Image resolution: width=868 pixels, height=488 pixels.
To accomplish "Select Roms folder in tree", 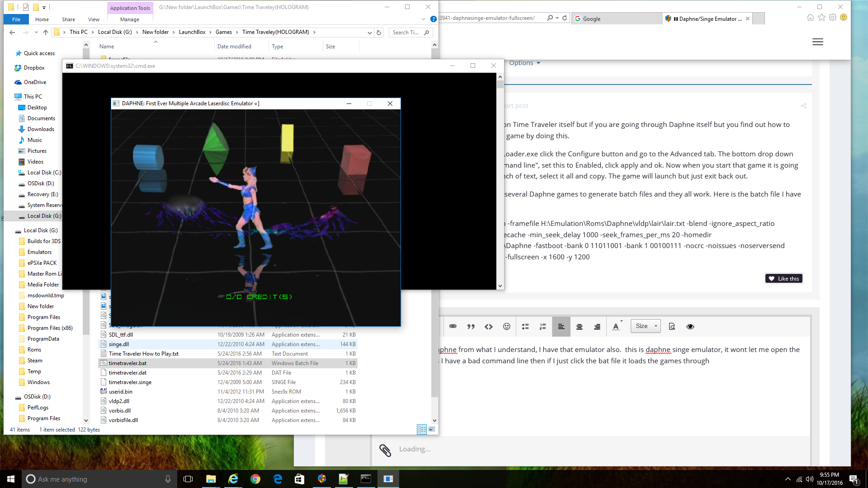I will pos(34,350).
